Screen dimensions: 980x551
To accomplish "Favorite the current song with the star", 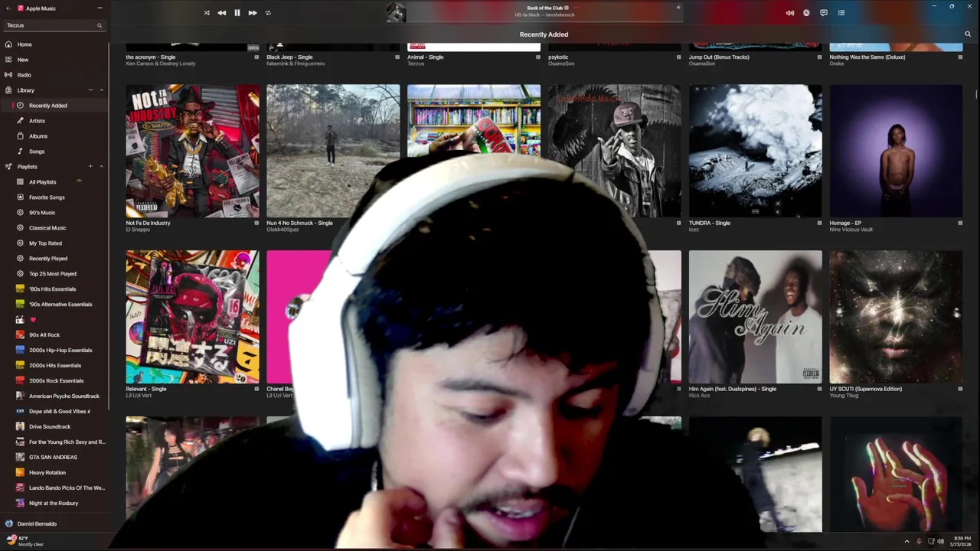I will (x=678, y=8).
